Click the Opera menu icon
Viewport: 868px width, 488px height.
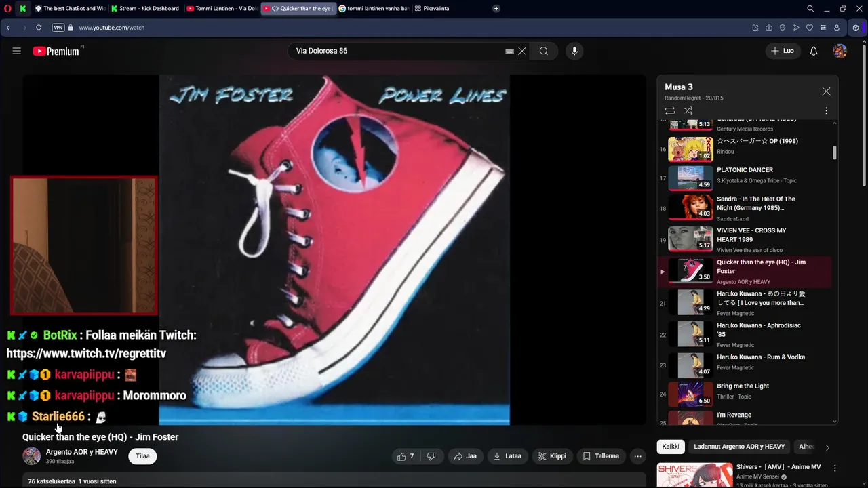[7, 9]
